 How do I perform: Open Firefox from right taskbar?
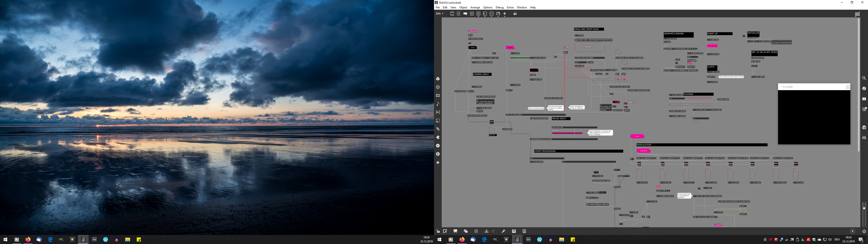pyautogui.click(x=462, y=240)
